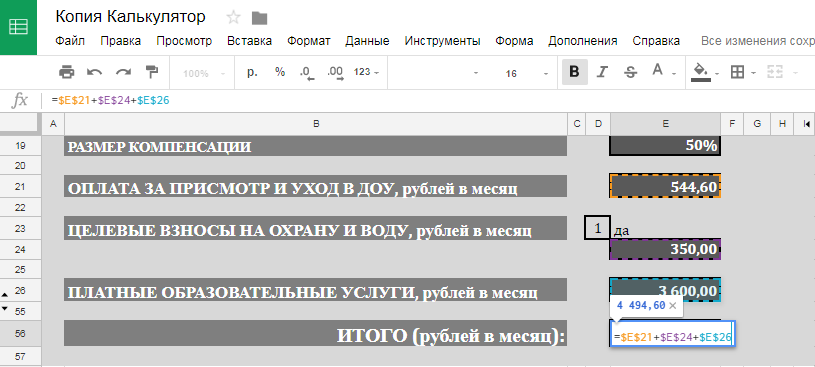
Task: Toggle Bold formatting
Action: (x=574, y=72)
